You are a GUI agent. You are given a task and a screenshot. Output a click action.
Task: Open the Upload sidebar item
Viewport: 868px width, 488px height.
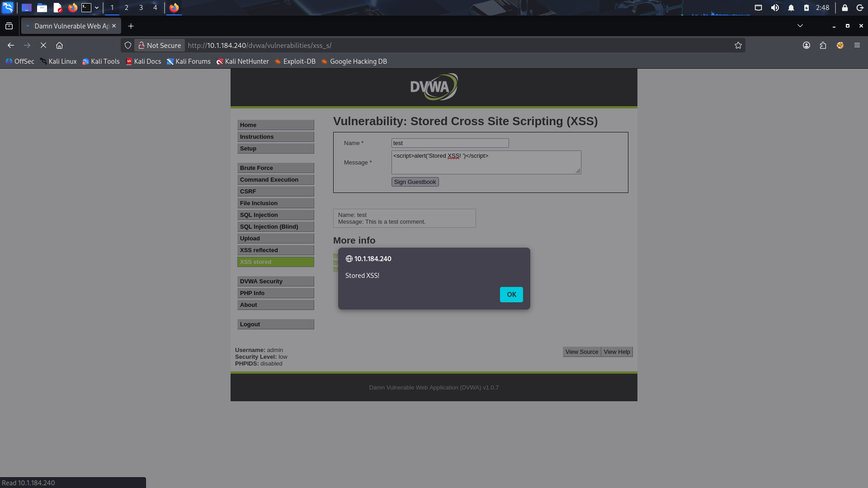tap(276, 239)
